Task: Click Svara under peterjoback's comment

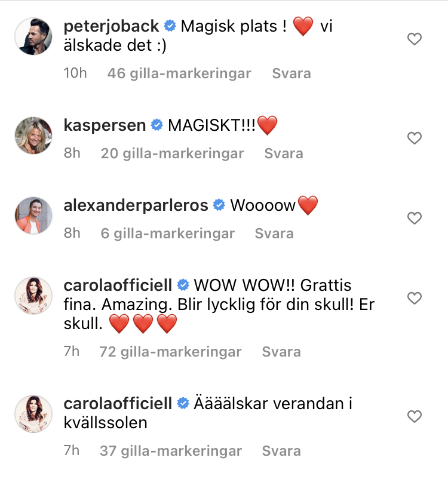Action: pos(291,73)
